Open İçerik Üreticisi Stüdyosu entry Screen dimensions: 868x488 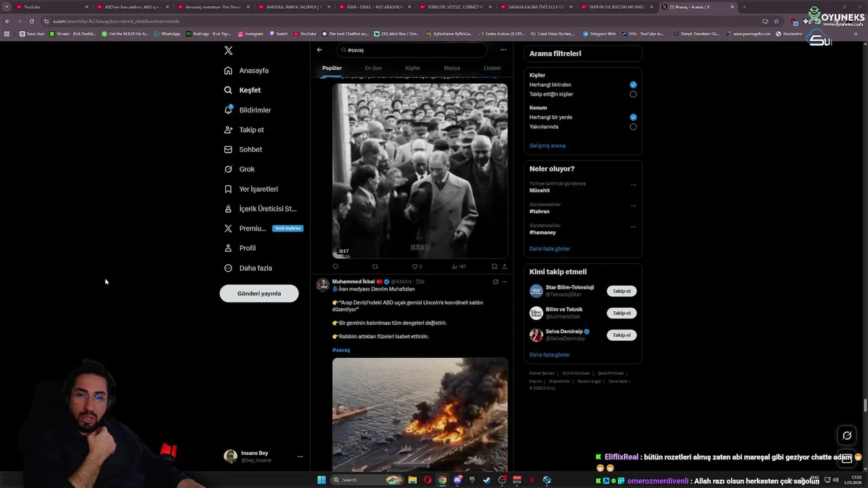tap(260, 209)
